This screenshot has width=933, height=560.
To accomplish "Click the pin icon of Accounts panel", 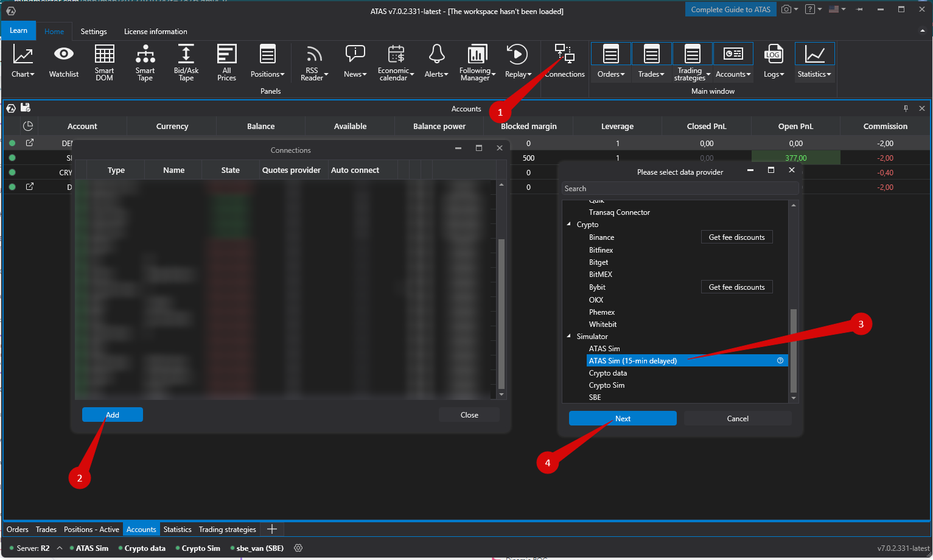I will click(906, 108).
